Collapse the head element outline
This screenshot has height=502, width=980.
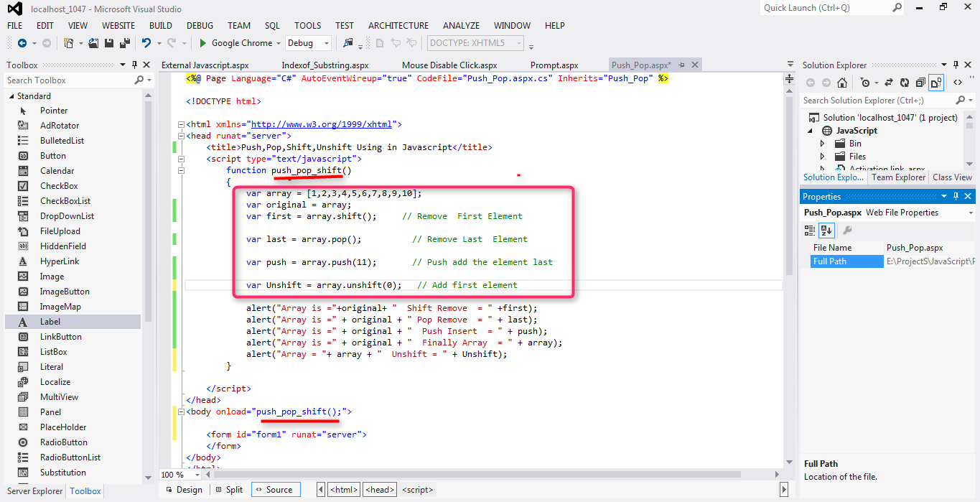click(180, 136)
